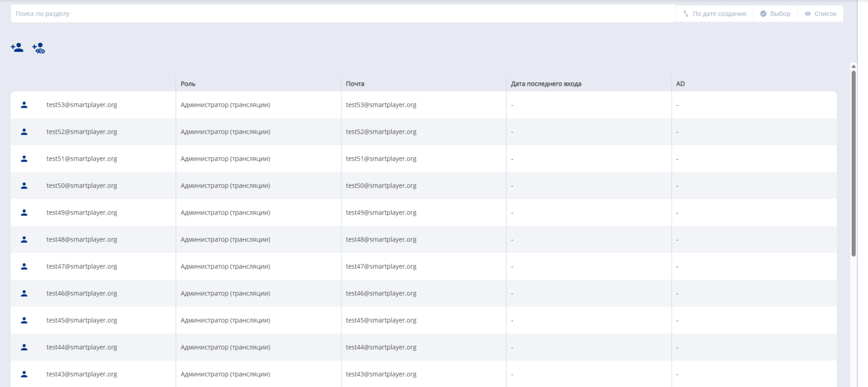Viewport: 868px width, 387px height.
Task: Click the add AD user icon
Action: click(x=38, y=48)
